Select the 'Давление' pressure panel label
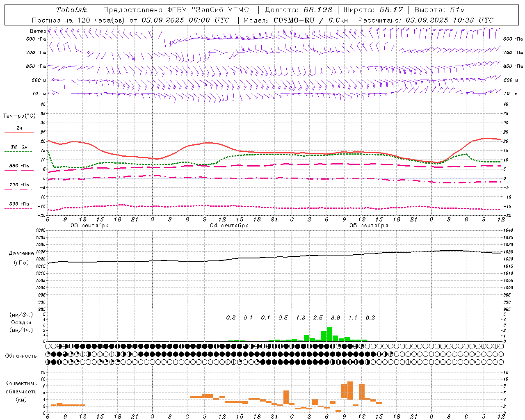This screenshot has height=420, width=525. [21, 253]
